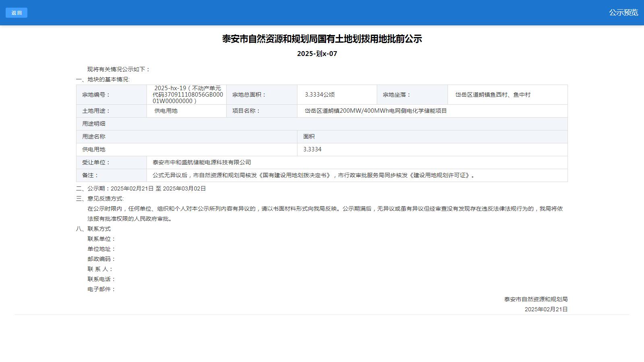Click the remark text starting 公式无异议后
Viewport: 644px width, 362px height.
(x=314, y=175)
